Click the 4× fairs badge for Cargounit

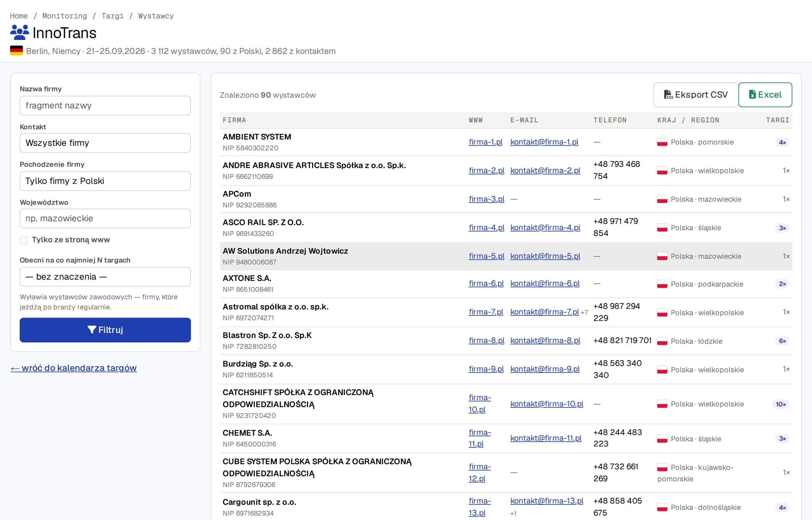pos(782,508)
